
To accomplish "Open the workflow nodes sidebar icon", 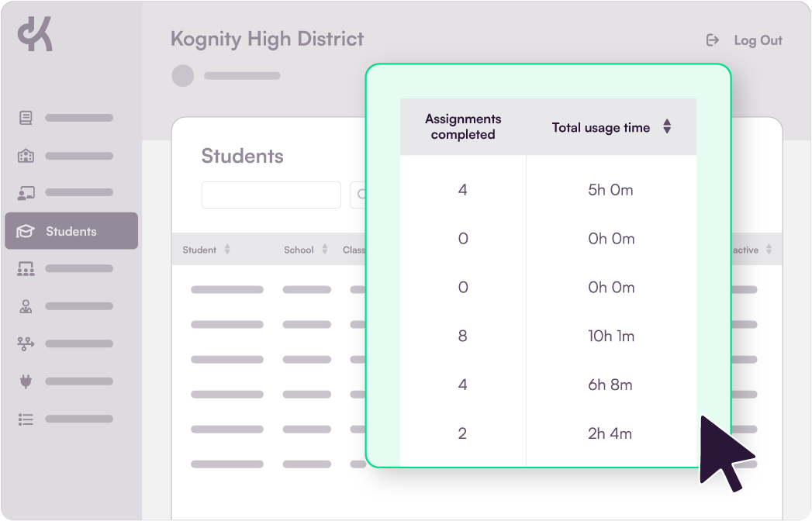I will (x=26, y=343).
